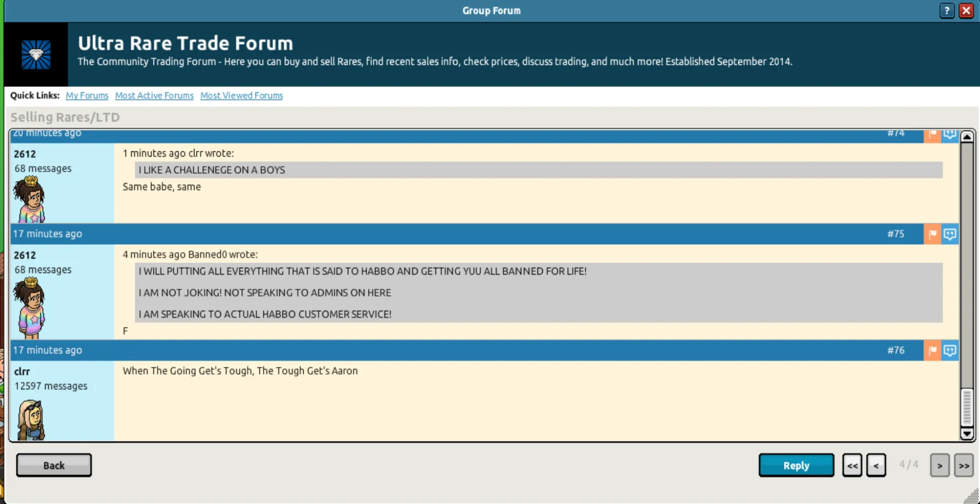The width and height of the screenshot is (980, 504).
Task: Open the My Forums quick link
Action: (87, 96)
